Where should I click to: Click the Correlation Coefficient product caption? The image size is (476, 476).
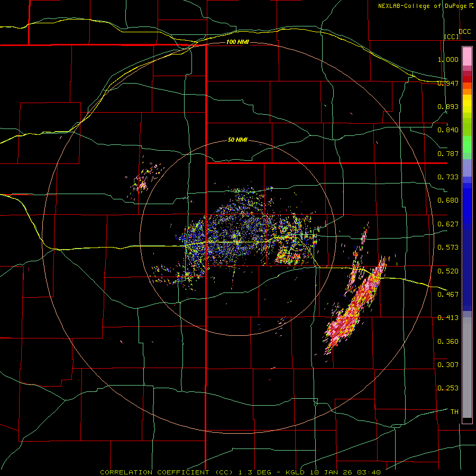(x=240, y=472)
